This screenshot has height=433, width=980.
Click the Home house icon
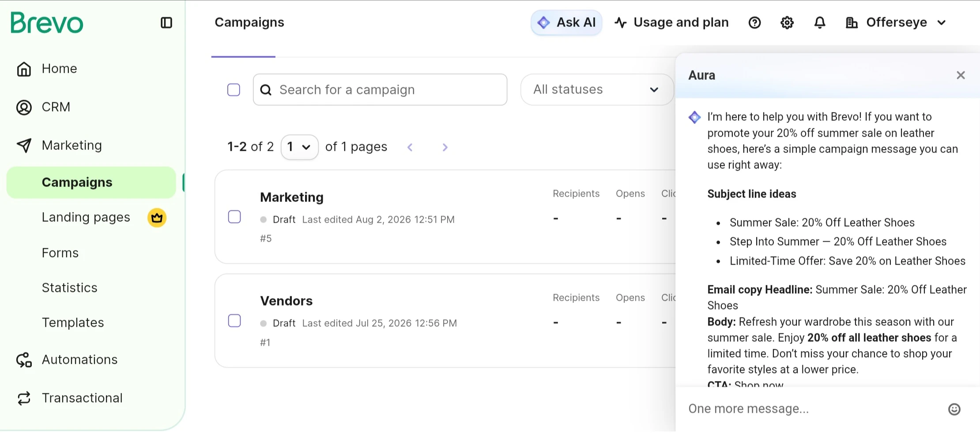(24, 69)
